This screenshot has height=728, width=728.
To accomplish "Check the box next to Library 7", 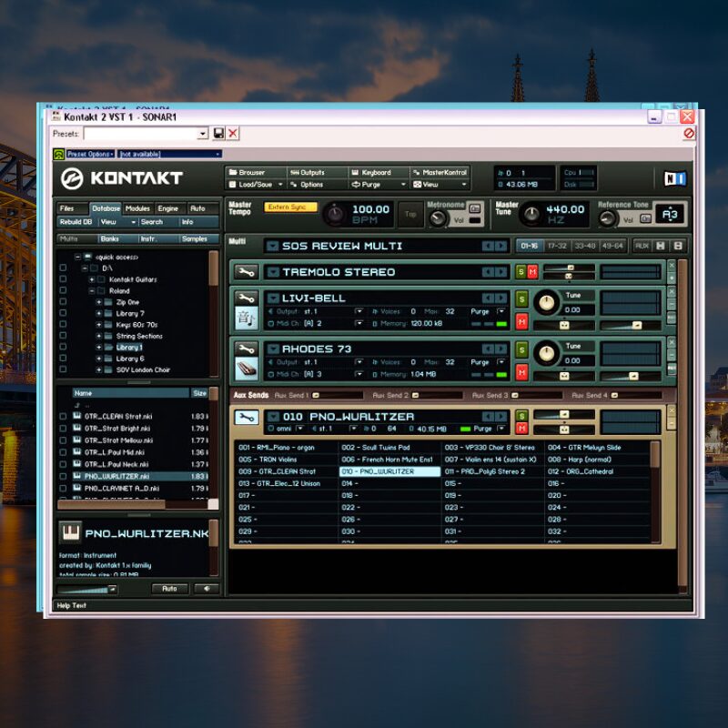I will [x=63, y=313].
